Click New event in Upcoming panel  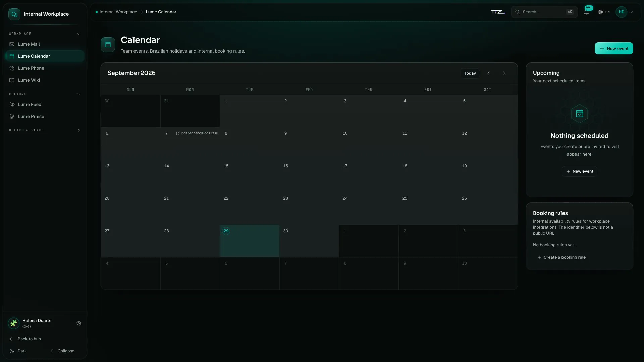tap(580, 171)
